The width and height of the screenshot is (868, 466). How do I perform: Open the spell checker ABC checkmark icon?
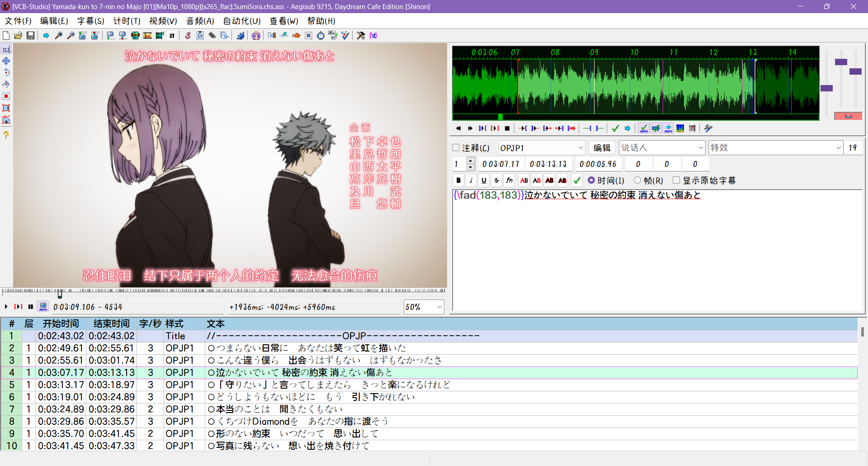click(x=345, y=36)
